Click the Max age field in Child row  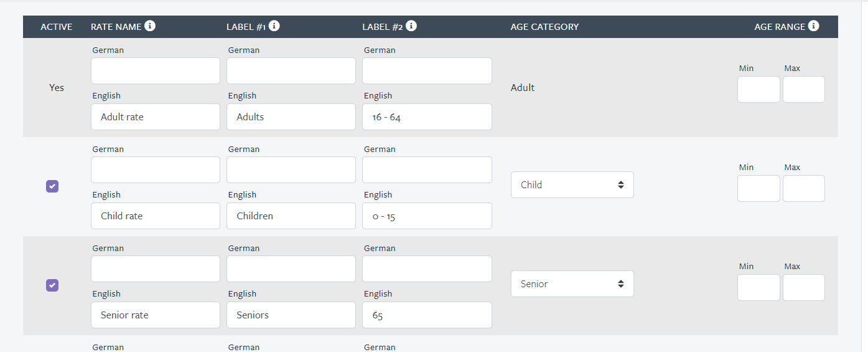click(803, 189)
